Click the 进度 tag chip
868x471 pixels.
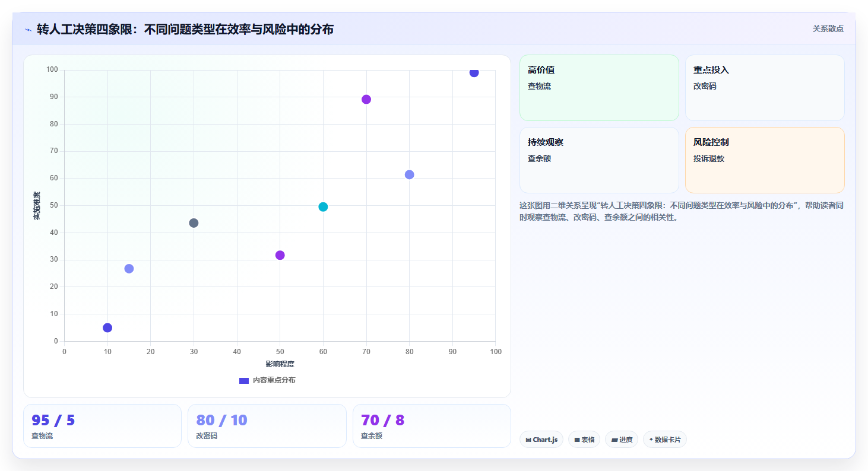click(622, 440)
